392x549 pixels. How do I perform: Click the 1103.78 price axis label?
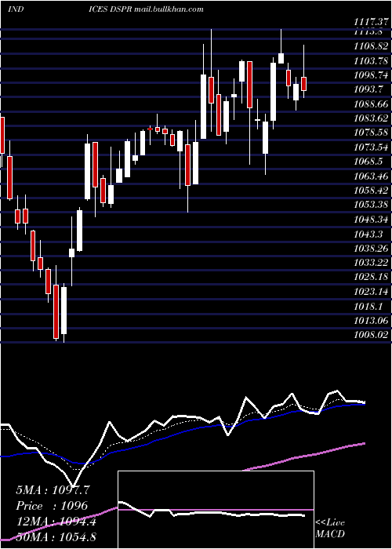tap(371, 61)
